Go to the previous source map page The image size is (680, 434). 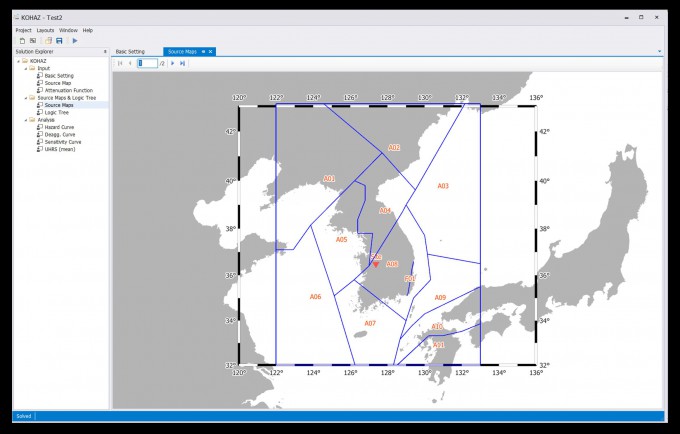(x=130, y=63)
